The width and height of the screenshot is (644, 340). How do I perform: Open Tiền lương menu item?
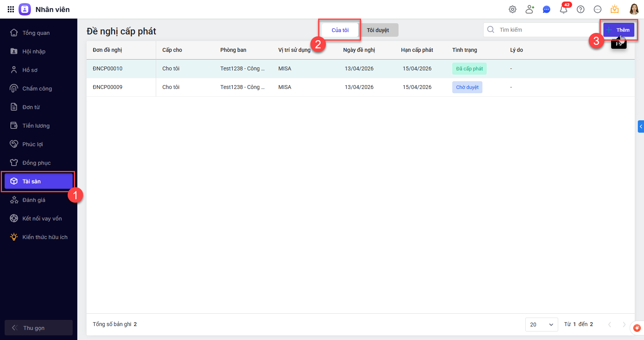(x=39, y=125)
